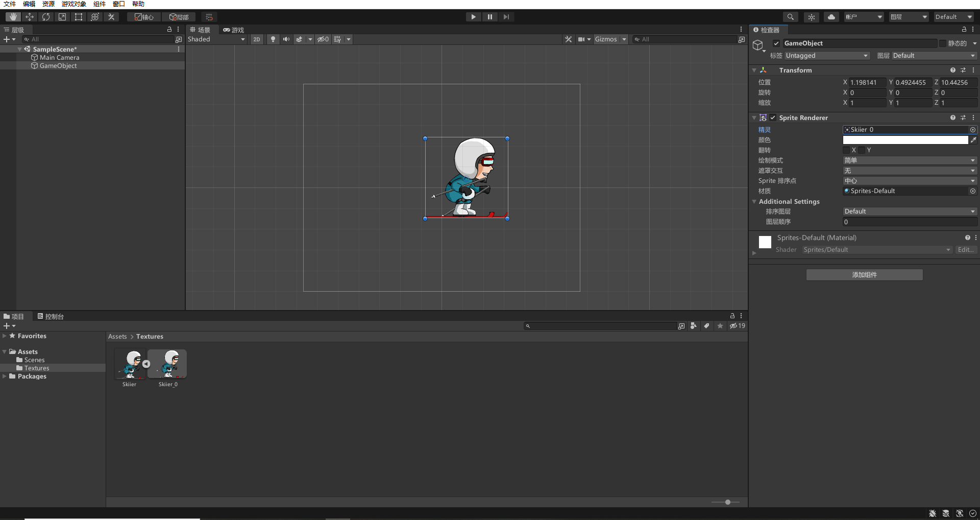Open component tools wrench icon in Scene
Image resolution: width=980 pixels, height=520 pixels.
point(568,39)
